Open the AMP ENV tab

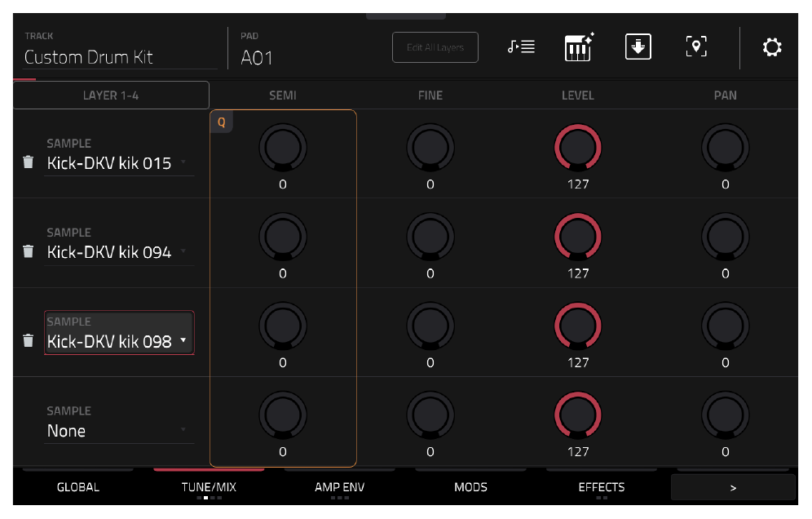coord(340,487)
